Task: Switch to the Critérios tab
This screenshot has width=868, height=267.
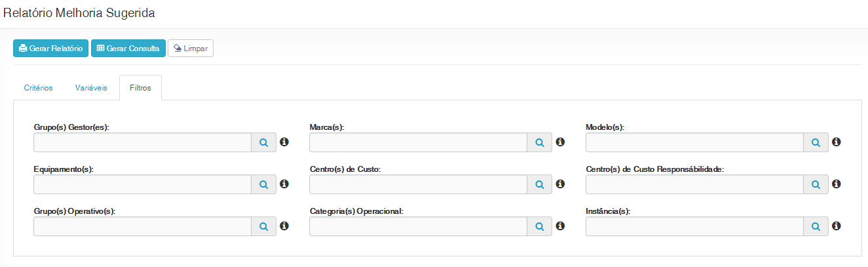Action: click(39, 88)
